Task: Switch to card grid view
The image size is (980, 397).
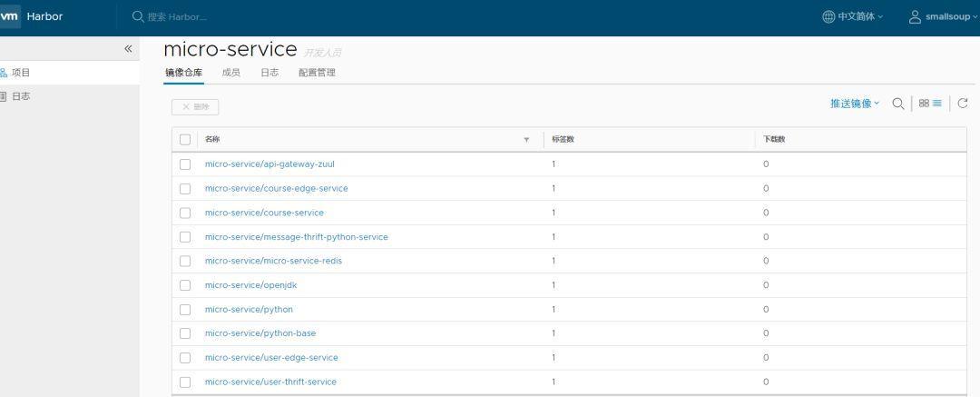Action: 924,104
